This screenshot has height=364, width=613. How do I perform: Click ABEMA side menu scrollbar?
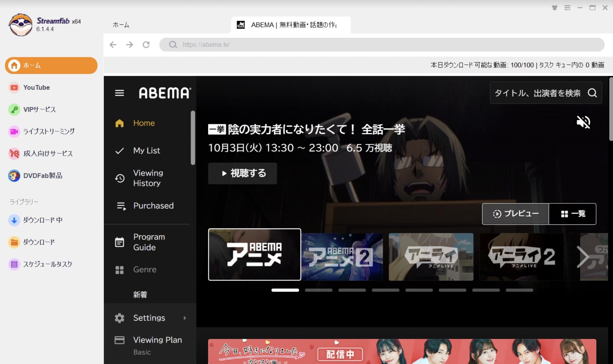click(193, 138)
